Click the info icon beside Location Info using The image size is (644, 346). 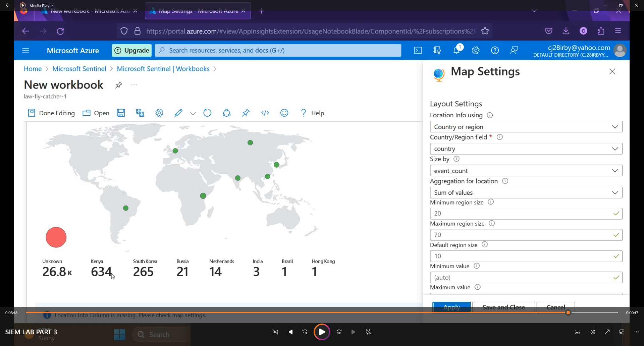tap(490, 115)
